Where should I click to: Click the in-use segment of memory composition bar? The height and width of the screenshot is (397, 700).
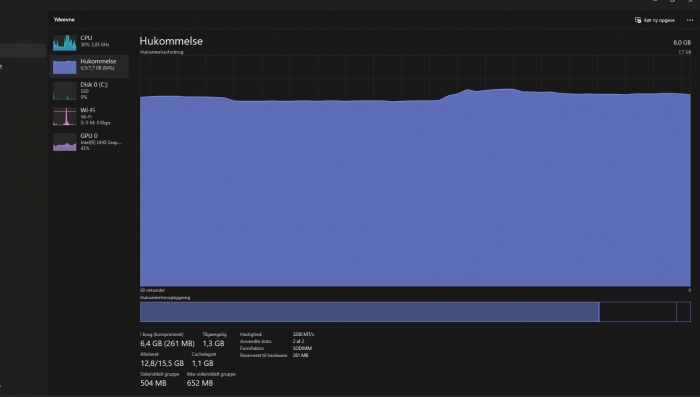coord(369,312)
